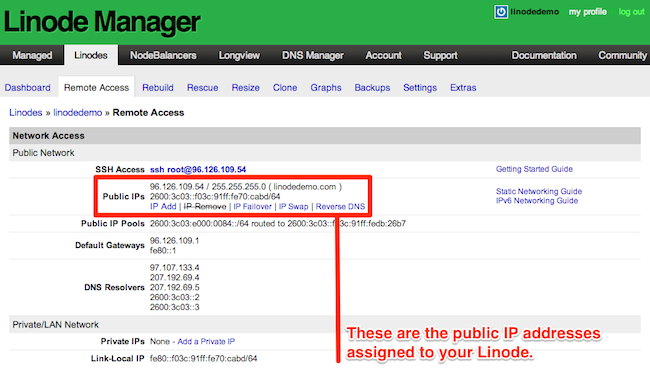
Task: Open the Backups sub-tab
Action: click(372, 88)
